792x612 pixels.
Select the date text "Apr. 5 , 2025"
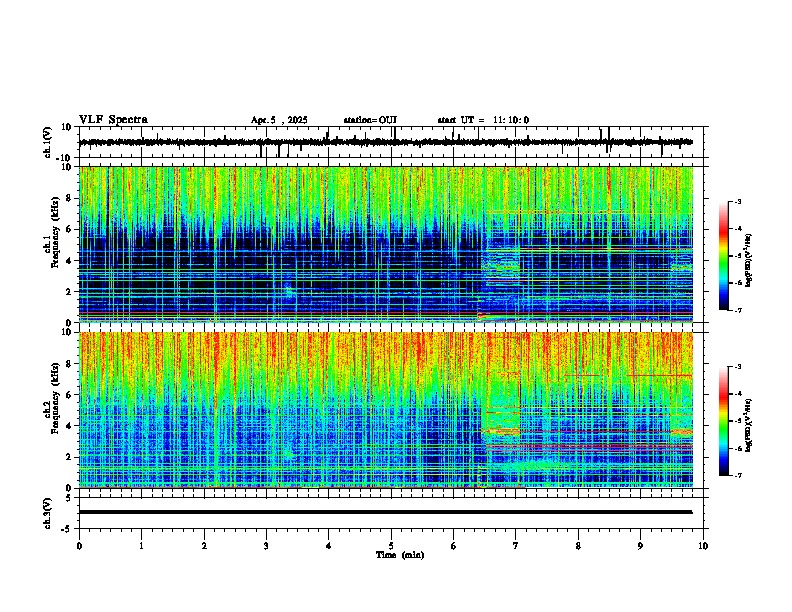click(x=279, y=120)
